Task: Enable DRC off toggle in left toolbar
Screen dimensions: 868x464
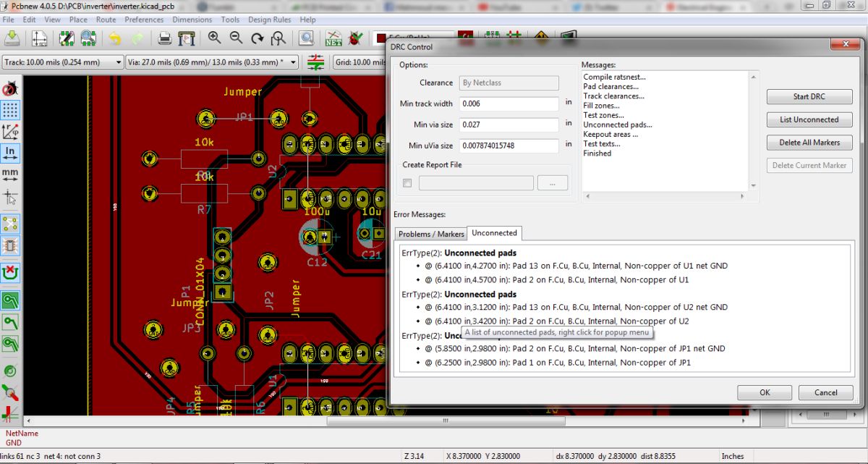Action: point(10,89)
